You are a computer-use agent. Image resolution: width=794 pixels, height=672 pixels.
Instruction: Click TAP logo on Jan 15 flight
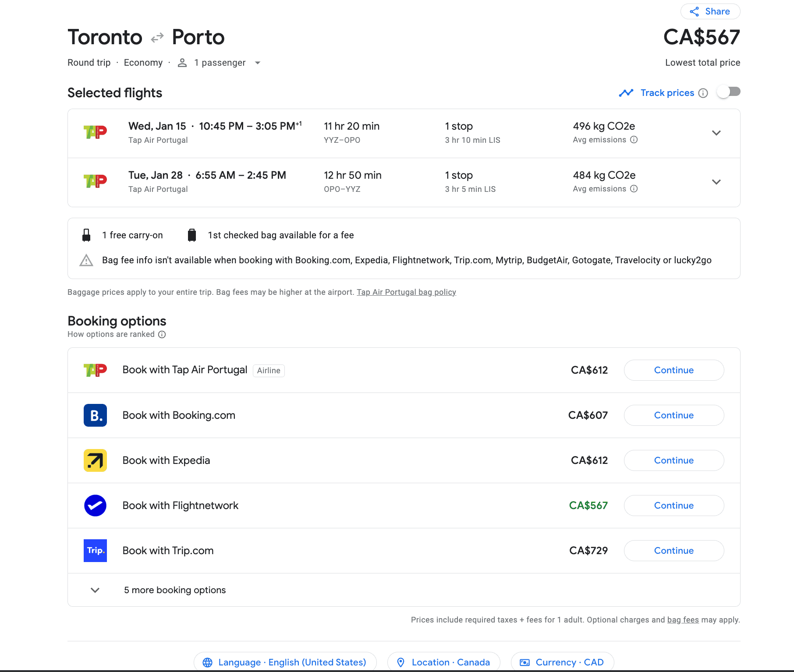click(x=95, y=132)
